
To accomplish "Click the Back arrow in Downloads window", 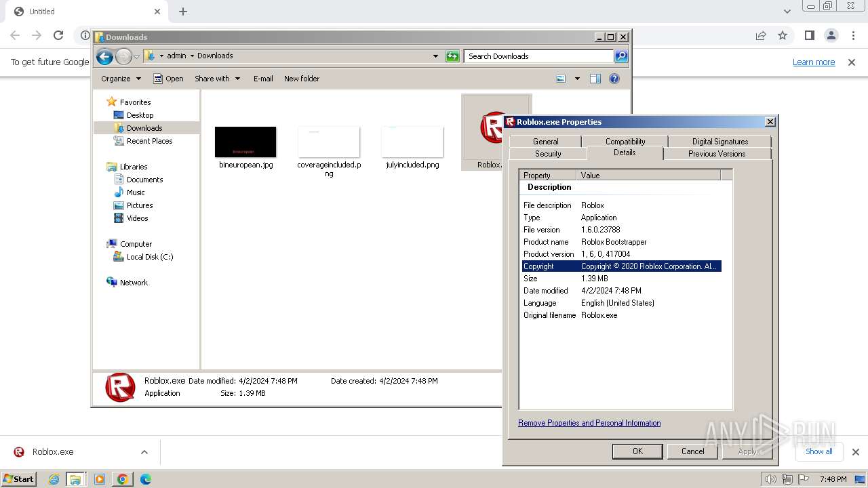I will [104, 56].
